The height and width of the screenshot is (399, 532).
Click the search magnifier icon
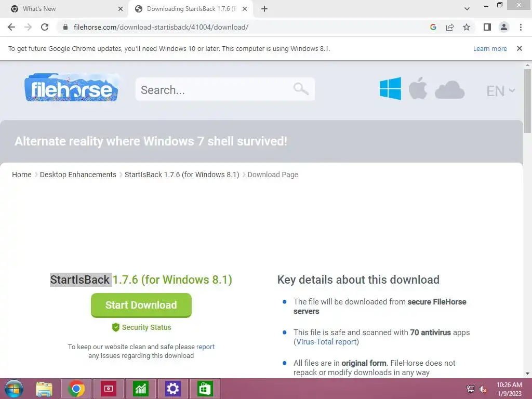(301, 89)
